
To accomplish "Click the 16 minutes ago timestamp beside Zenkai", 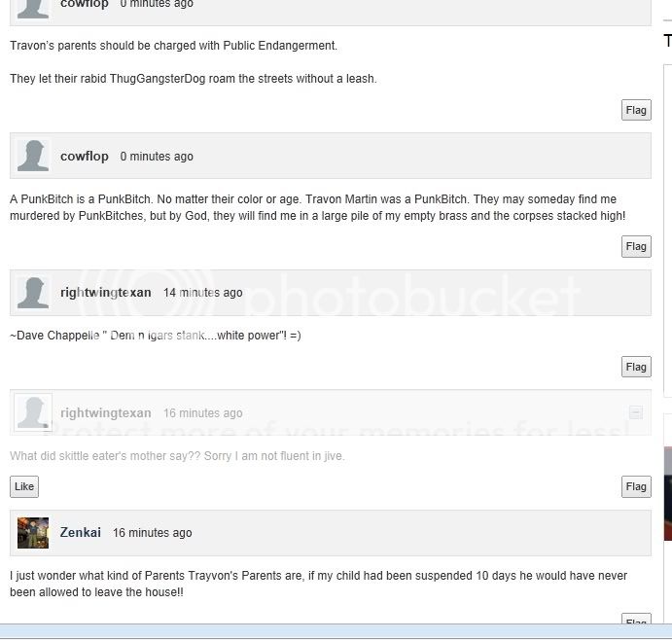I will 152,533.
